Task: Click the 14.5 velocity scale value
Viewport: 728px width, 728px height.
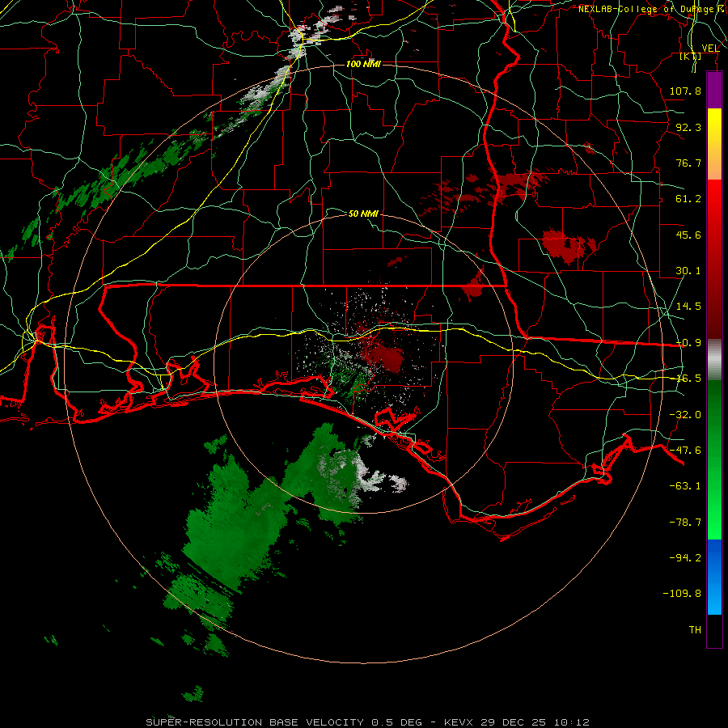Action: pos(688,307)
